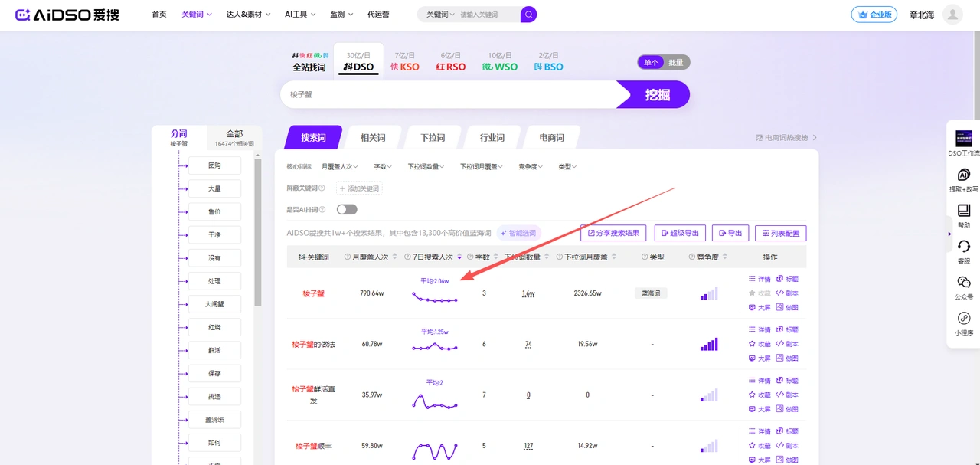Open the 月覆盖人次 filter dropdown
The width and height of the screenshot is (980, 465).
340,165
